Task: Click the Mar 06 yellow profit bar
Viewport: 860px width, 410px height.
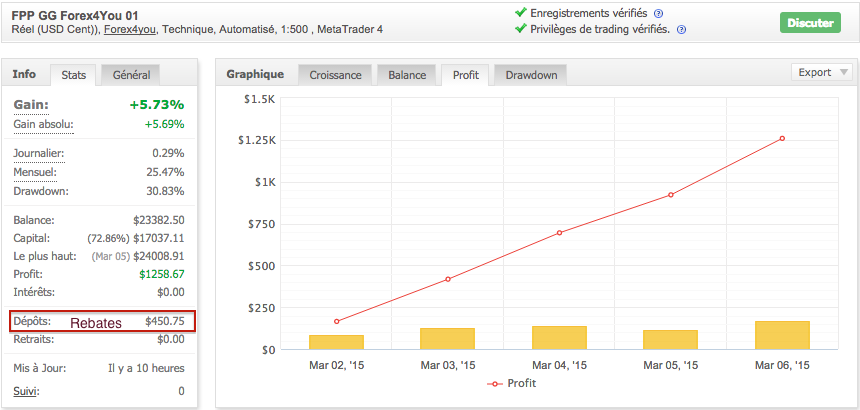Action: pos(782,335)
